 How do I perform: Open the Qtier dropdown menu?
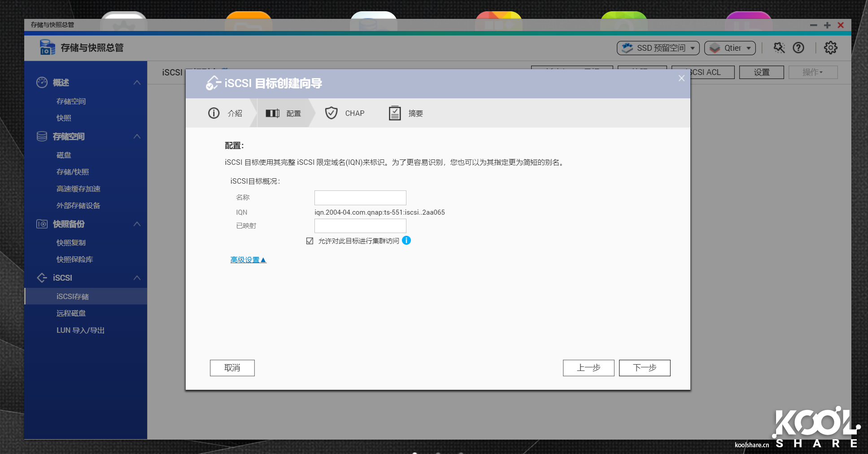pos(729,48)
